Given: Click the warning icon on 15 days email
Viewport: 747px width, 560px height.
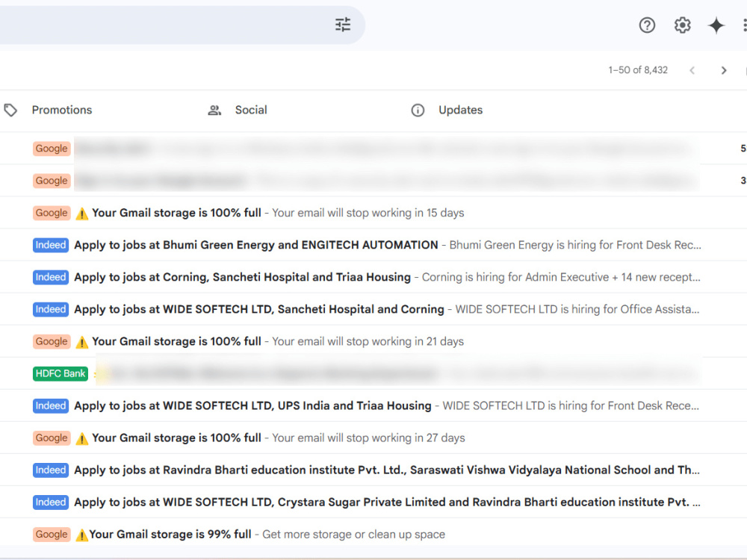Looking at the screenshot, I should tap(82, 214).
